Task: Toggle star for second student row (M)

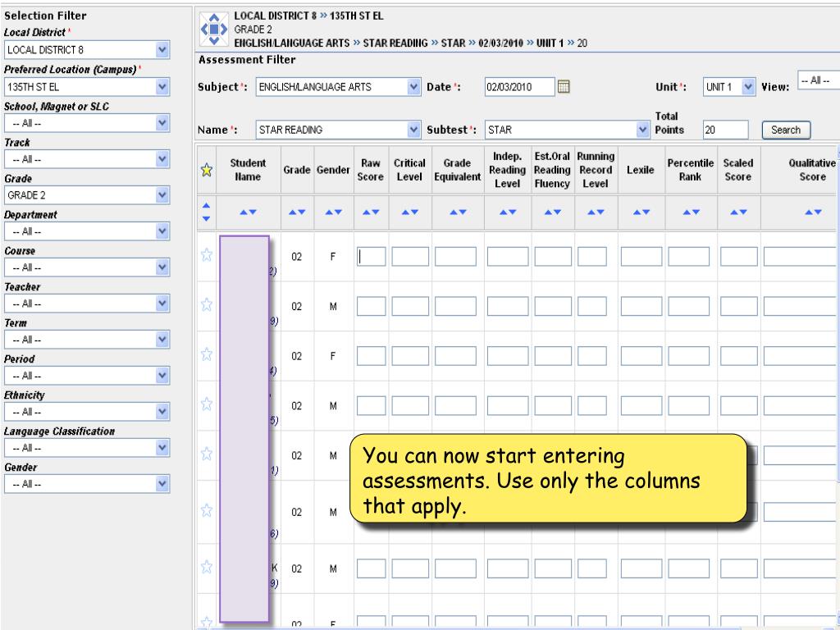Action: click(x=206, y=305)
